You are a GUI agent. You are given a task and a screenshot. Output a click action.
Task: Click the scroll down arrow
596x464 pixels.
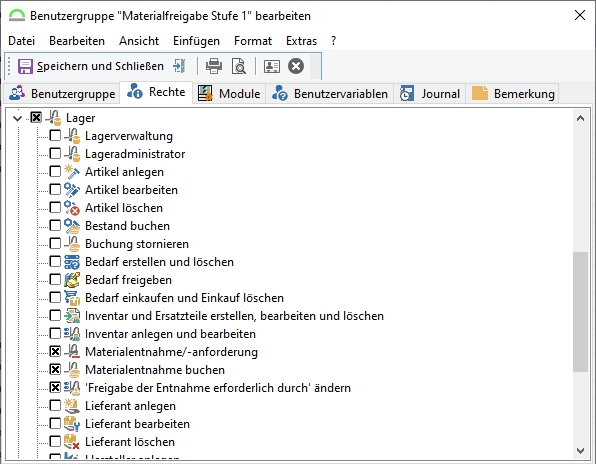[x=580, y=451]
